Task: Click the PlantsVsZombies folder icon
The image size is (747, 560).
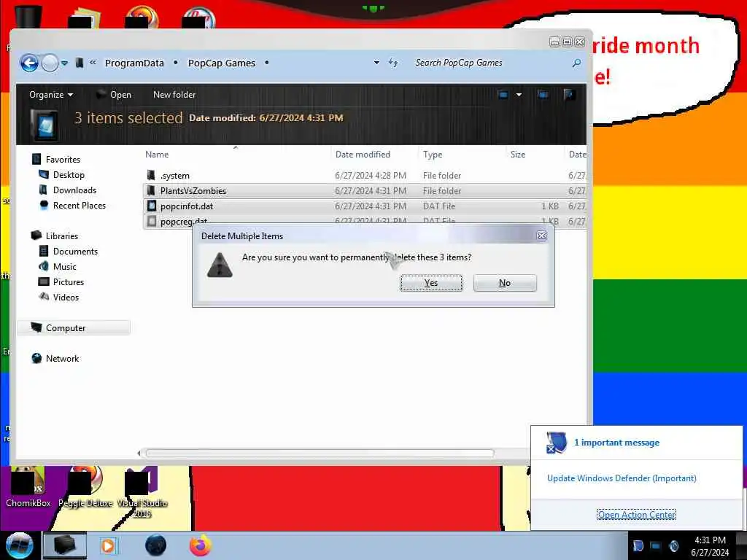Action: (152, 191)
